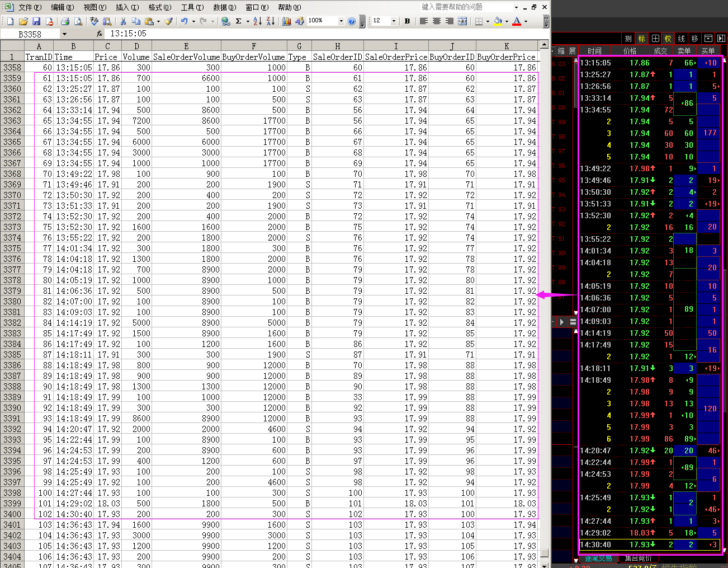The height and width of the screenshot is (568, 728).
Task: Click the Help question mark button
Action: pos(352,20)
